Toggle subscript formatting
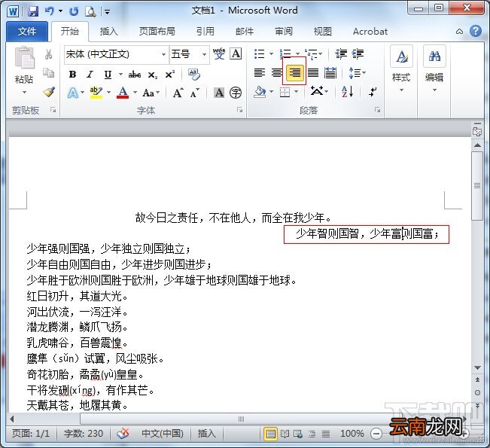 (153, 75)
